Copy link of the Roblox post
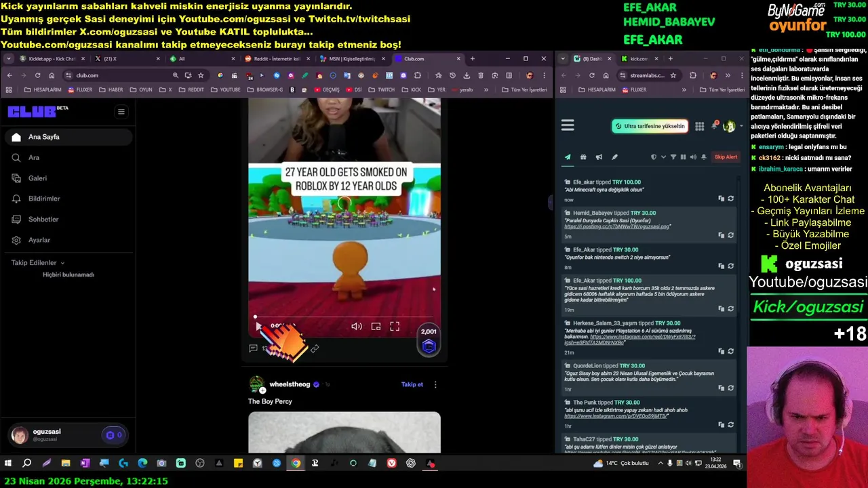 (x=315, y=348)
